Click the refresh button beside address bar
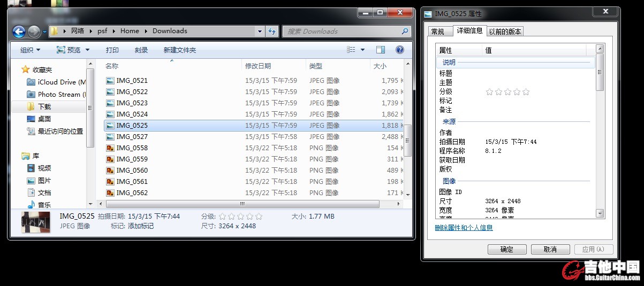The image size is (644, 286). point(272,32)
